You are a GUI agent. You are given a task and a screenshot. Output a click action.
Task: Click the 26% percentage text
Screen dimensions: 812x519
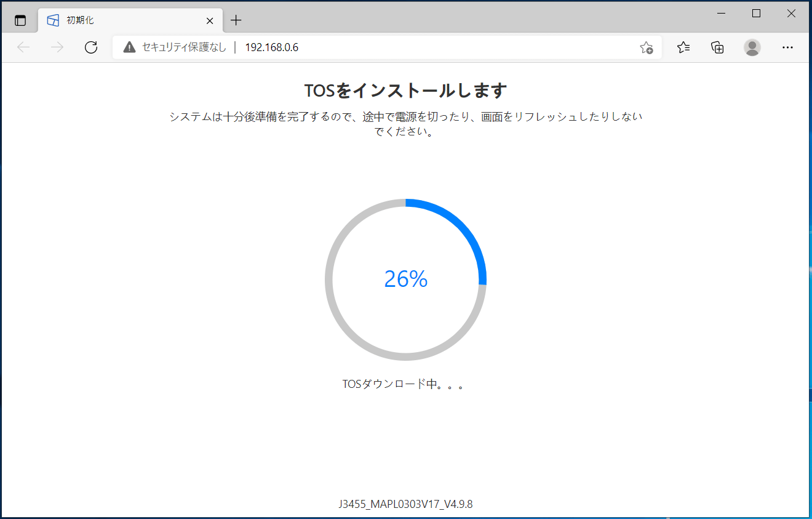pos(405,279)
